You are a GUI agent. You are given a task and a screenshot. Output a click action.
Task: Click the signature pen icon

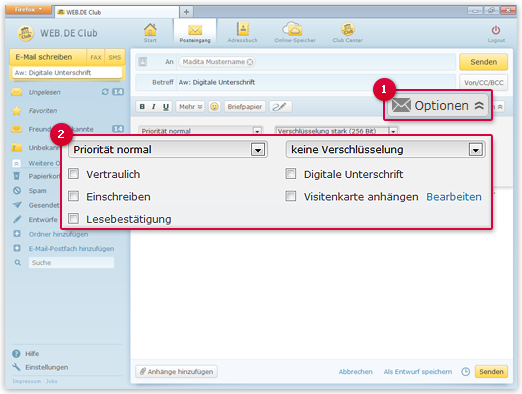coord(280,107)
